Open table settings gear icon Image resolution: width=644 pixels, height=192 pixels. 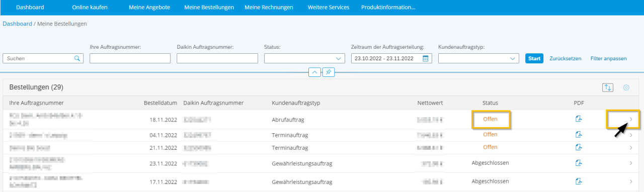coord(626,87)
